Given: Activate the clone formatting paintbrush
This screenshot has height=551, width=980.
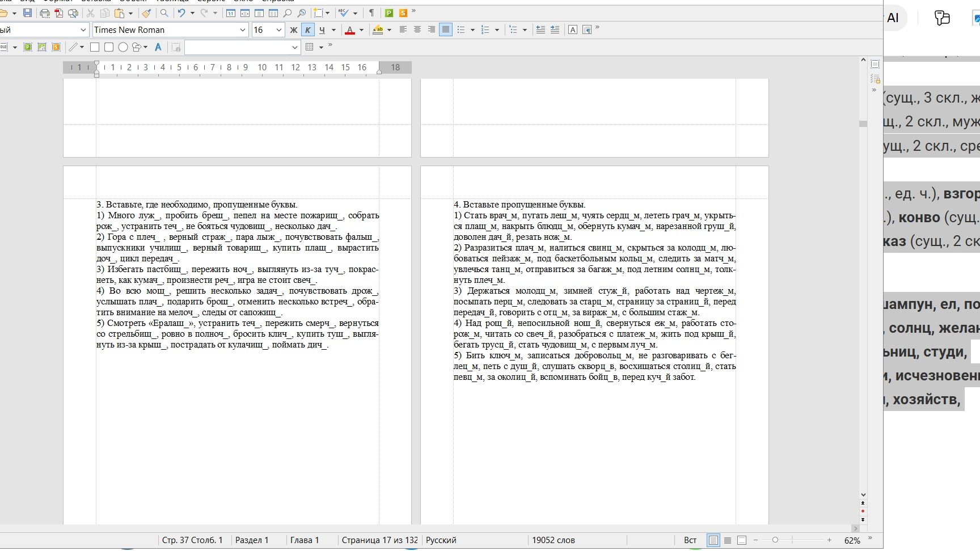Looking at the screenshot, I should (146, 13).
